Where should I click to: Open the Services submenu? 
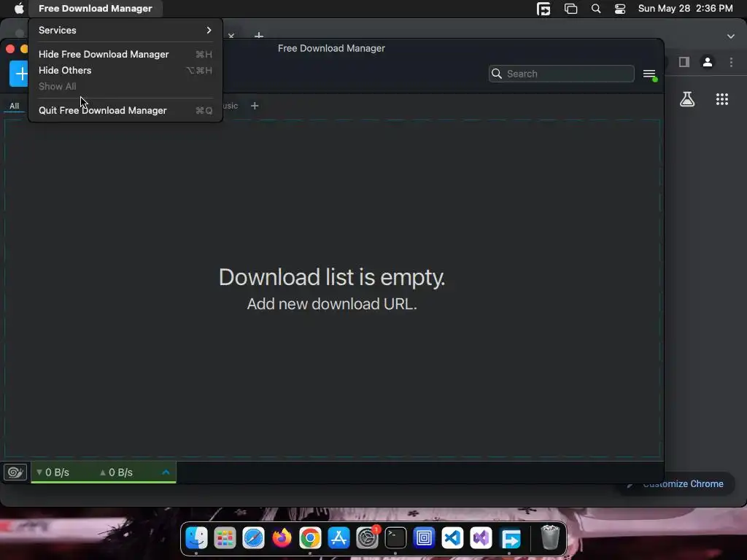[125, 30]
